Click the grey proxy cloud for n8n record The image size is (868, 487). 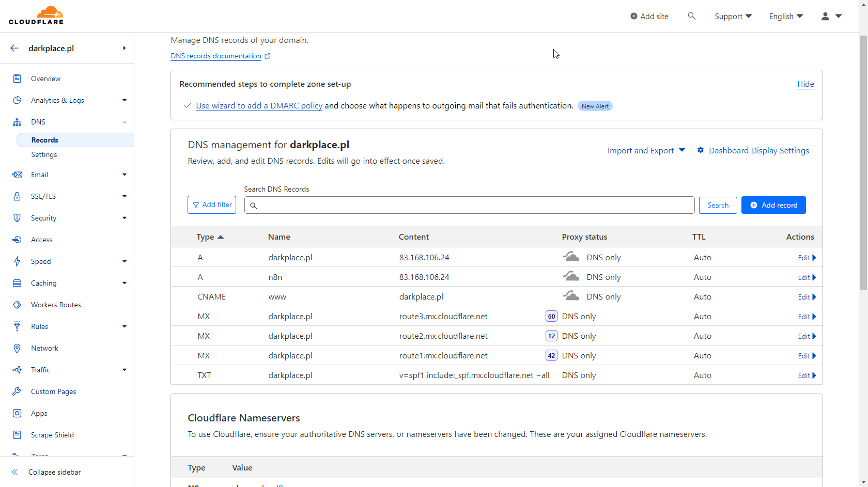coord(571,277)
